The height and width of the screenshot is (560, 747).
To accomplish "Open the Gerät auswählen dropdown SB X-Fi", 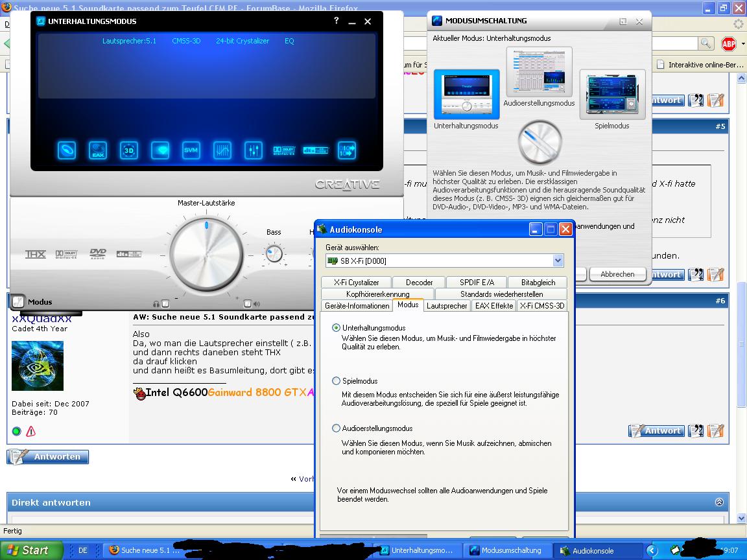I will click(444, 261).
